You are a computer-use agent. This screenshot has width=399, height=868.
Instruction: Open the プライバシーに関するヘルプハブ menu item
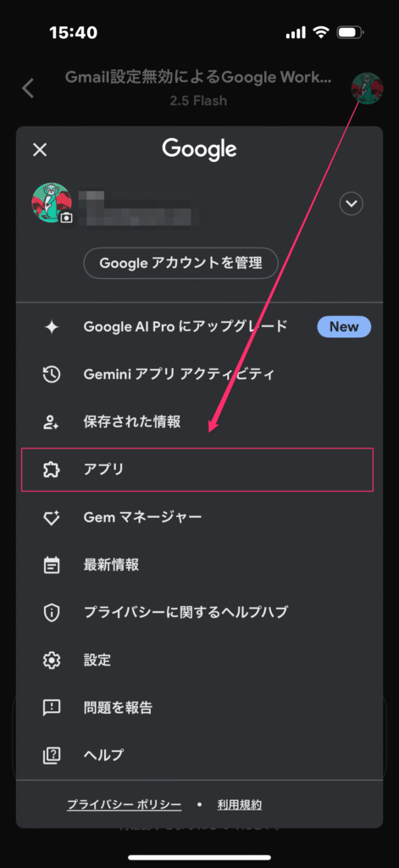(x=197, y=612)
